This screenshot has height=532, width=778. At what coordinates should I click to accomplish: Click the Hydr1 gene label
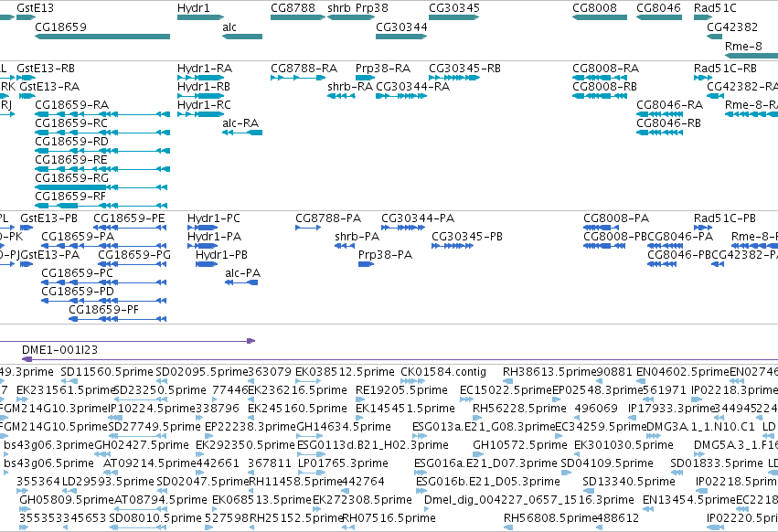[194, 8]
